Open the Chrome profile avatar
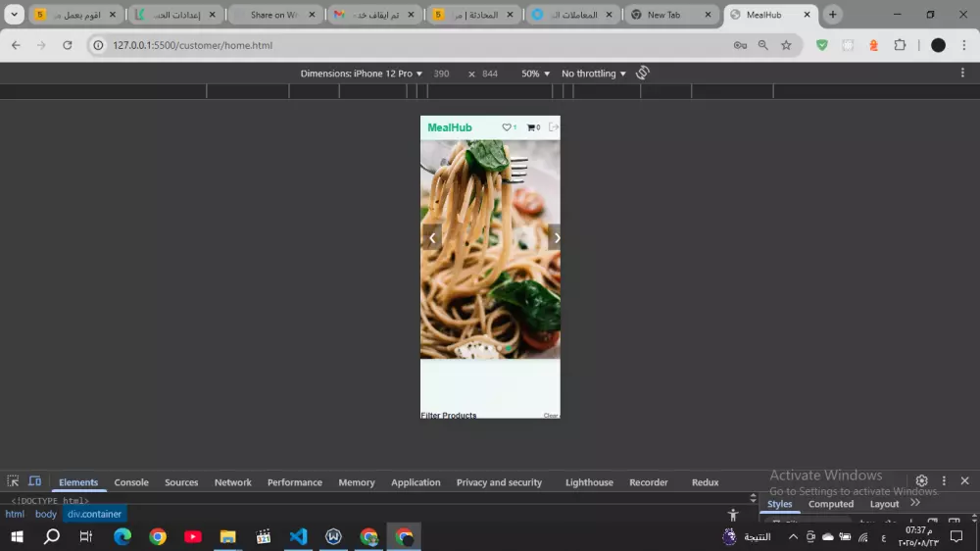This screenshot has width=980, height=551. 938,45
